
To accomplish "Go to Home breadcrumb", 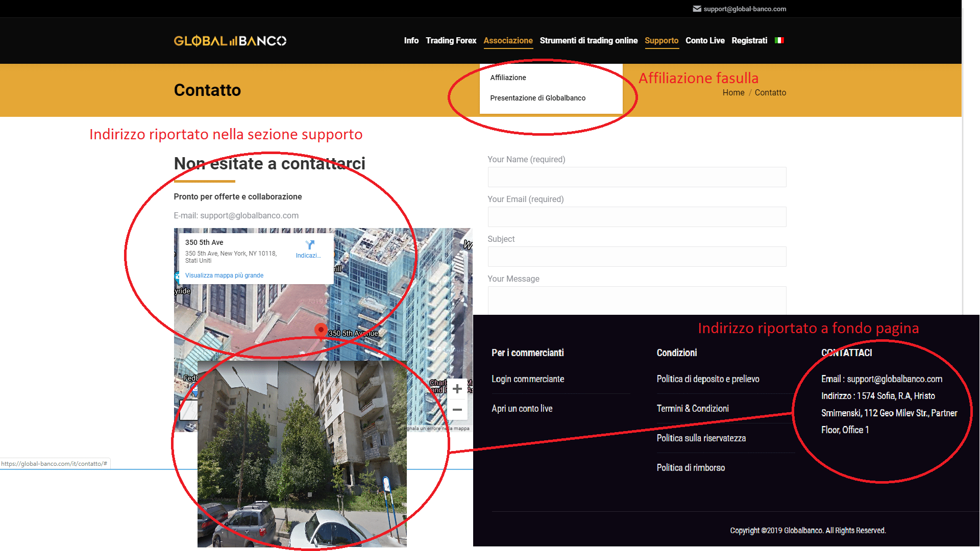I will pyautogui.click(x=733, y=92).
